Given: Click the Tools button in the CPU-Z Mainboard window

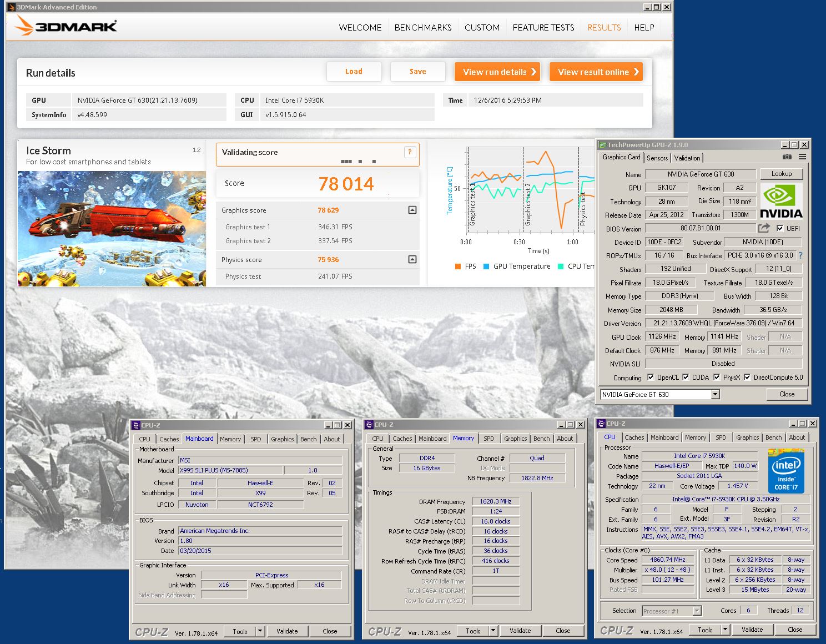Looking at the screenshot, I should click(x=240, y=631).
